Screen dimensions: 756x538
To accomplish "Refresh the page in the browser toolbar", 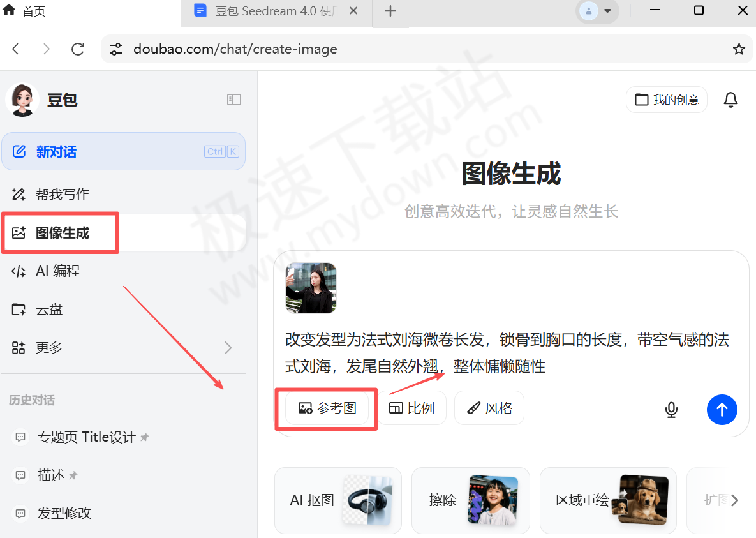I will (x=77, y=49).
